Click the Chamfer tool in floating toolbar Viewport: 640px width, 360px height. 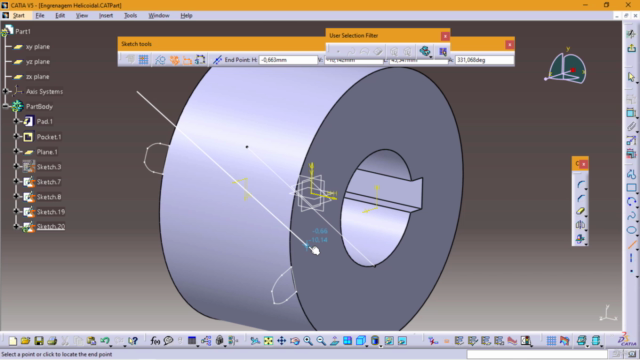(580, 198)
